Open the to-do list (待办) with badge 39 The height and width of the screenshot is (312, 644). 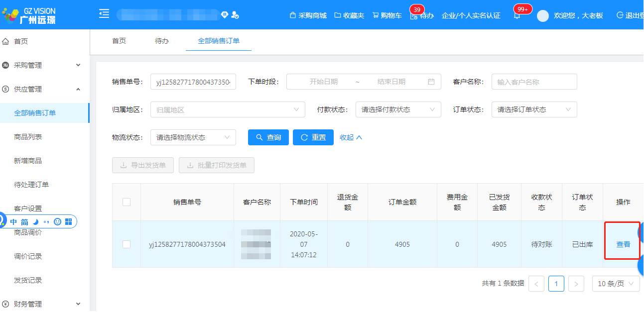[421, 15]
